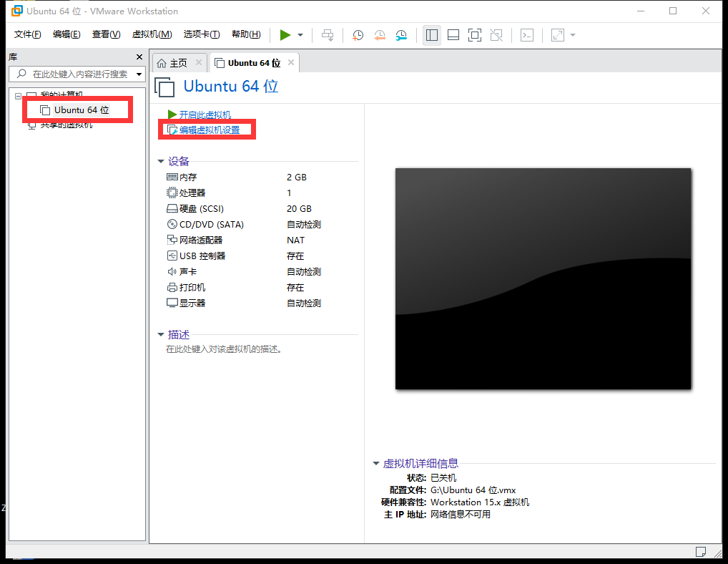Click the 2 GB memory value
The height and width of the screenshot is (564, 728).
click(297, 177)
